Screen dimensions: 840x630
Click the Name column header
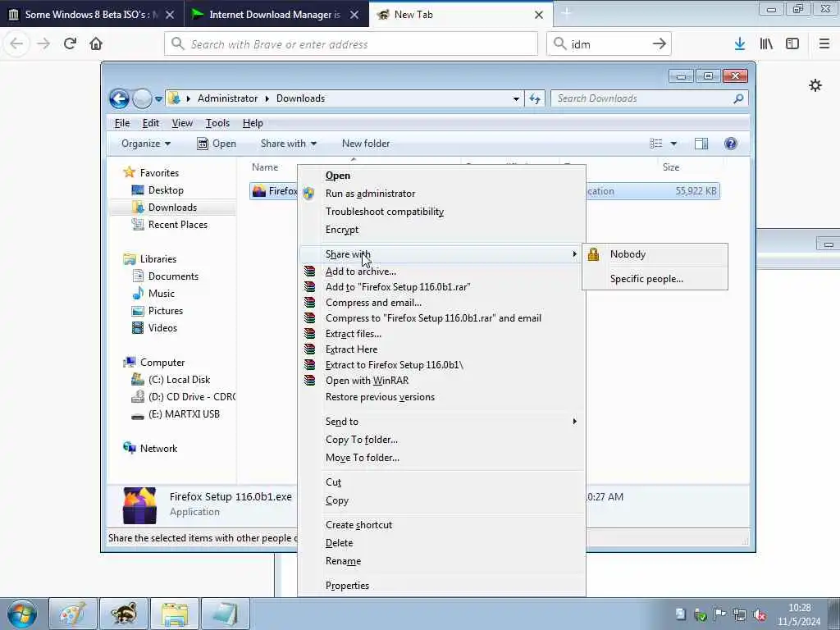265,167
